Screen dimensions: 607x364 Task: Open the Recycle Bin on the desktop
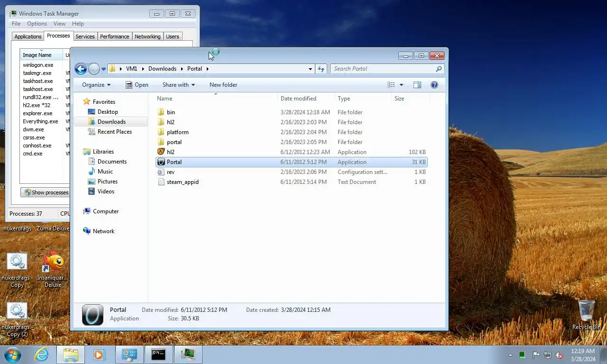(587, 315)
